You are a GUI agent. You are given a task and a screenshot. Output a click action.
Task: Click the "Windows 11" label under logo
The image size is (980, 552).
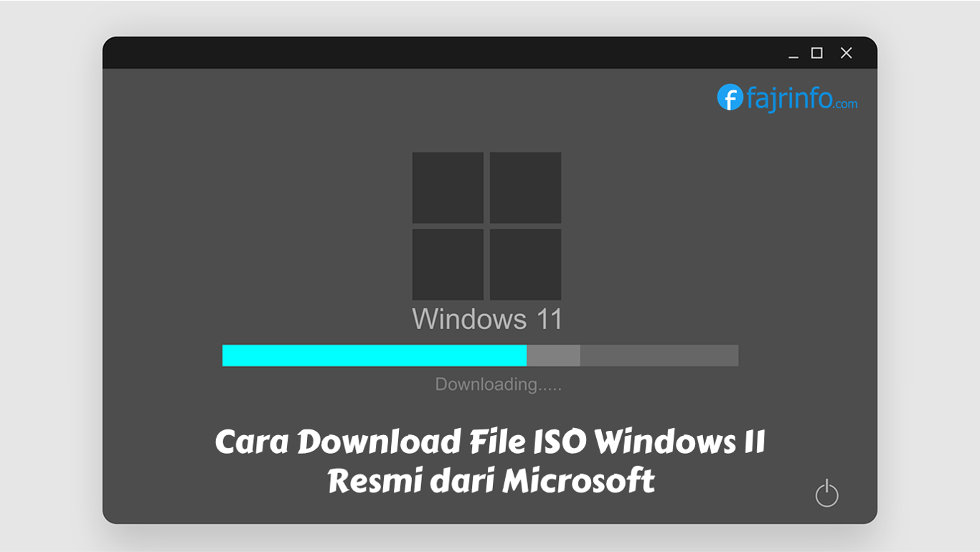pyautogui.click(x=487, y=319)
